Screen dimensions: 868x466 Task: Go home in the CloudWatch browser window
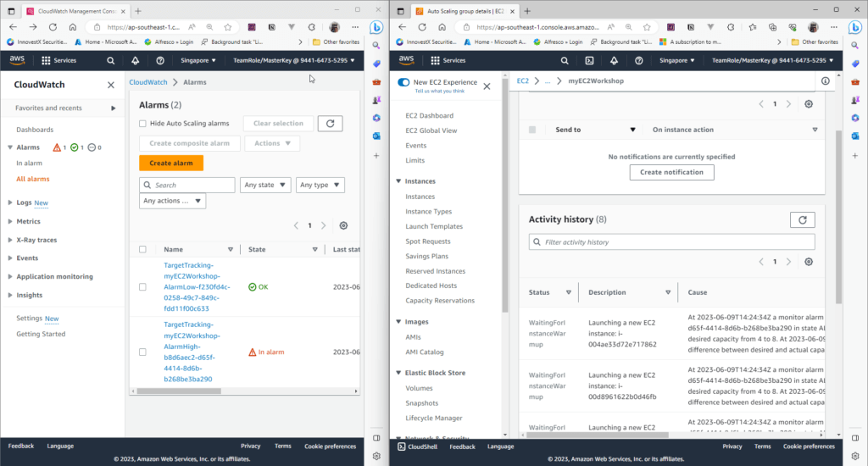point(73,26)
